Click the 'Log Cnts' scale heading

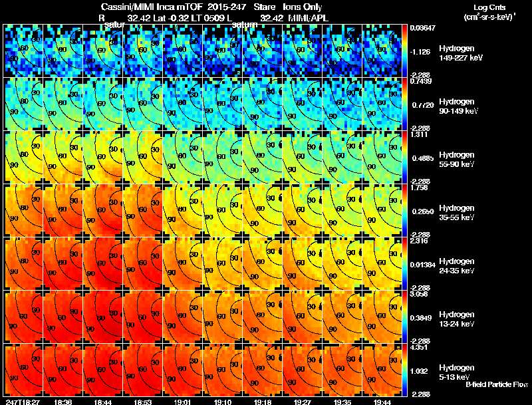point(489,7)
